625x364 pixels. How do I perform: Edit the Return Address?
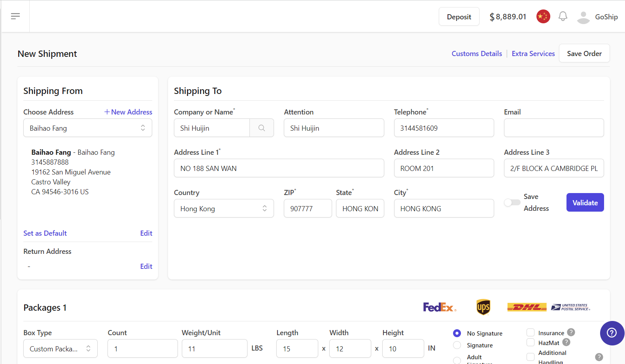(x=146, y=266)
